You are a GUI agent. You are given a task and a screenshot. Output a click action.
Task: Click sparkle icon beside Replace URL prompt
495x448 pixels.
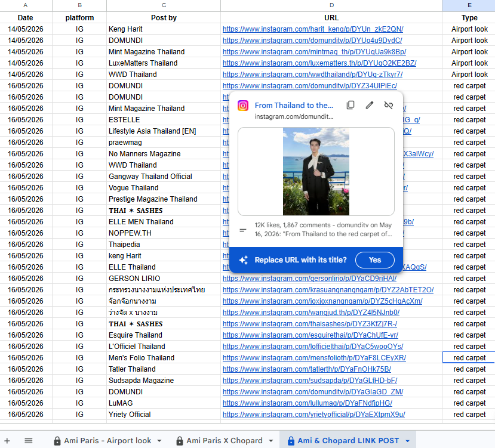point(244,260)
